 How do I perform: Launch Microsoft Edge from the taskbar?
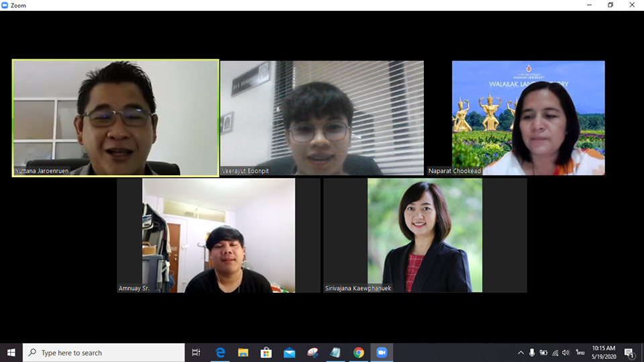pos(219,353)
